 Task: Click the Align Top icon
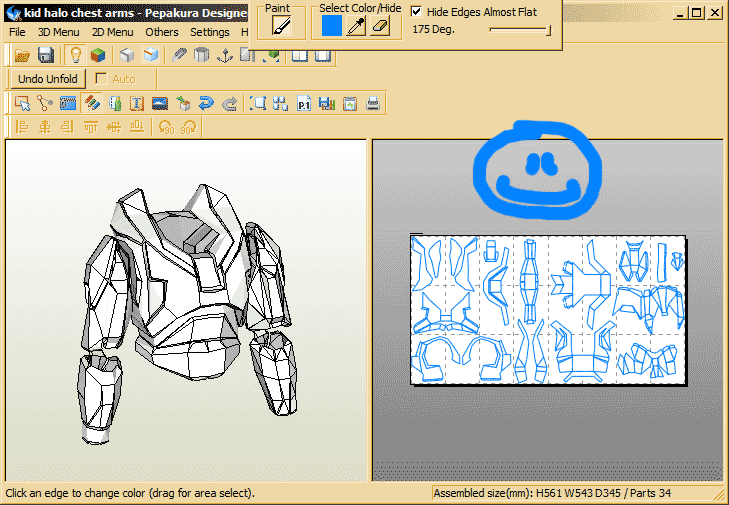click(x=91, y=126)
